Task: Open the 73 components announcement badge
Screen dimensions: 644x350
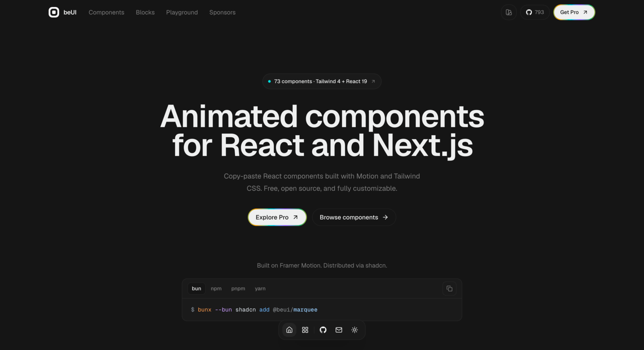Action: (x=322, y=81)
